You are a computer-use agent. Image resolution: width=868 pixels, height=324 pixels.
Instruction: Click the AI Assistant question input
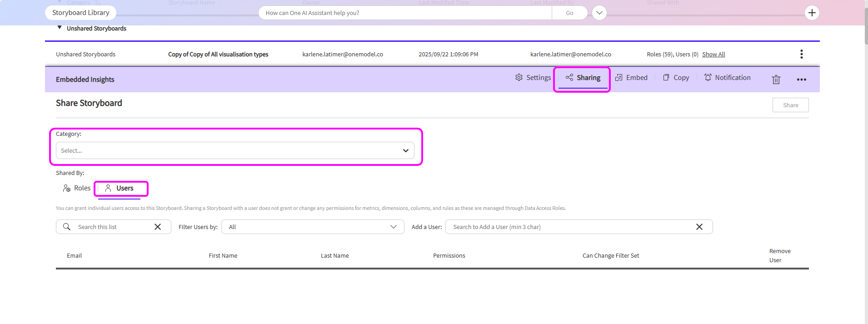404,13
